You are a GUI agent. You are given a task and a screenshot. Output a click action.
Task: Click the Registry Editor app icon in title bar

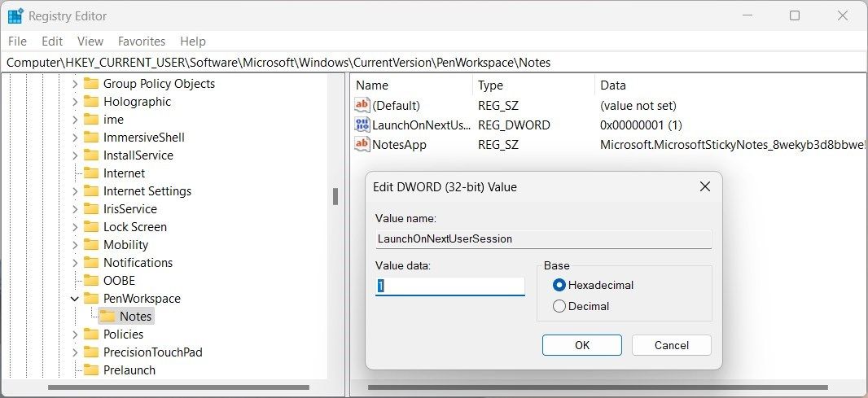15,15
